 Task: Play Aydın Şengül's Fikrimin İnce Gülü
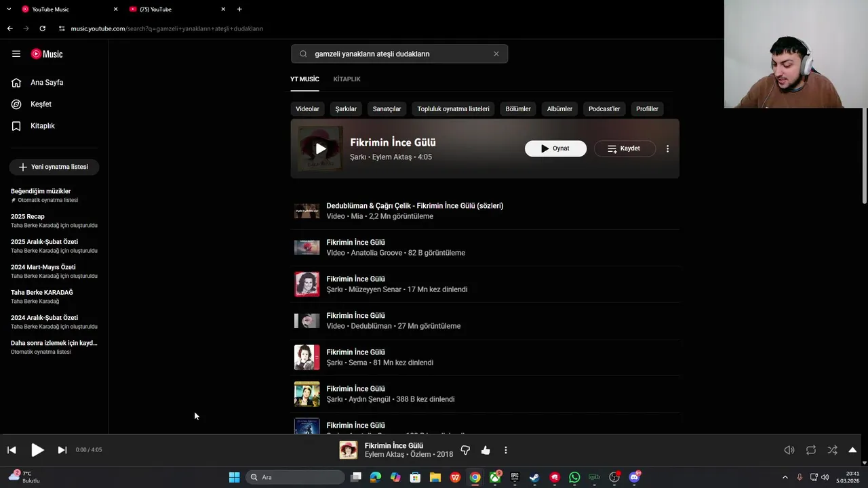pyautogui.click(x=485, y=394)
